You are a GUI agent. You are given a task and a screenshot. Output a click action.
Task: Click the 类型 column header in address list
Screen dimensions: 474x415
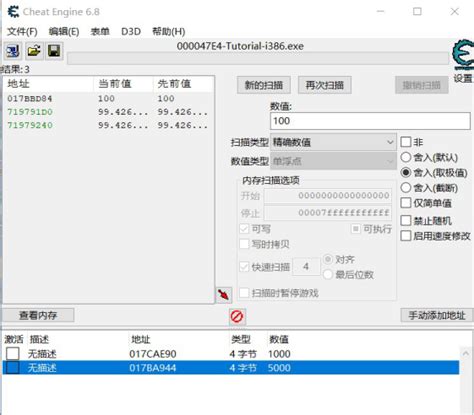(241, 339)
